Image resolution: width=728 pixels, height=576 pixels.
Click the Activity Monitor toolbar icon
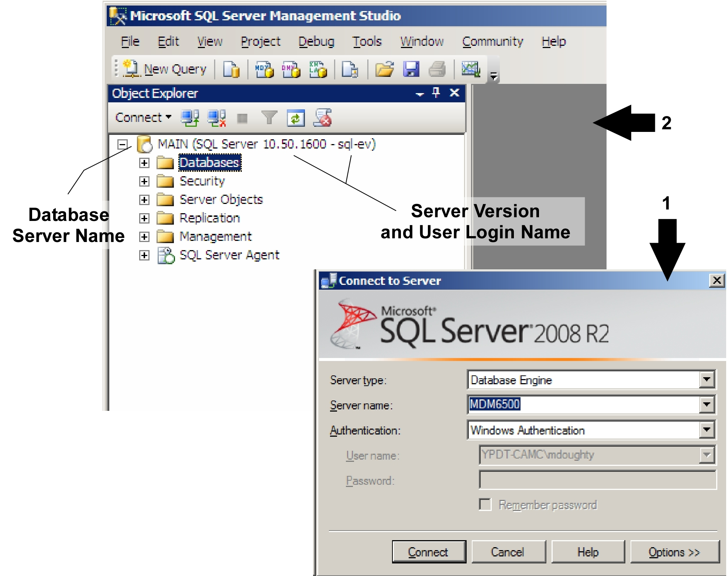[x=471, y=69]
